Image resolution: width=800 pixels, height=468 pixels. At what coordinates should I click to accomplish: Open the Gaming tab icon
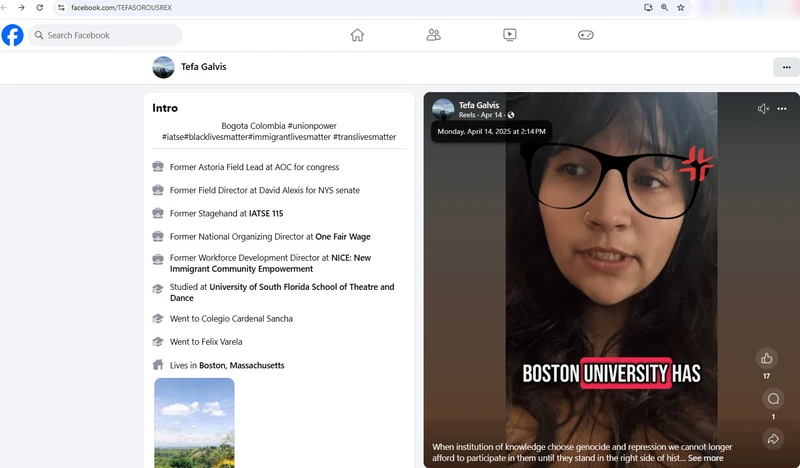[585, 35]
